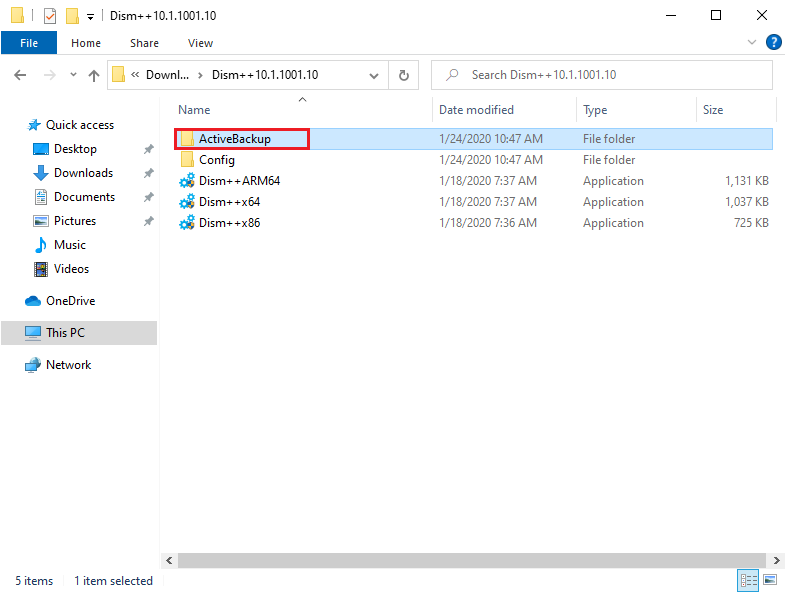The width and height of the screenshot is (786, 593).
Task: Sort files by Date modified column
Action: [476, 110]
